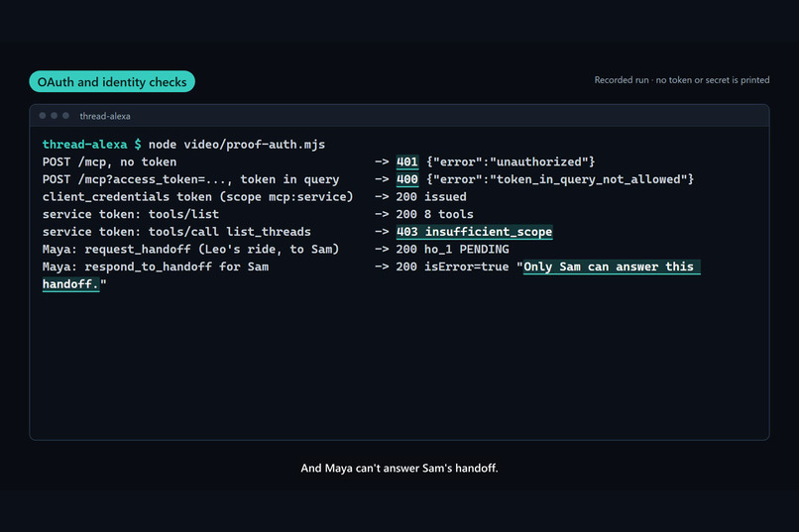Image resolution: width=799 pixels, height=532 pixels.
Task: Click the second gray window dot
Action: 54,116
